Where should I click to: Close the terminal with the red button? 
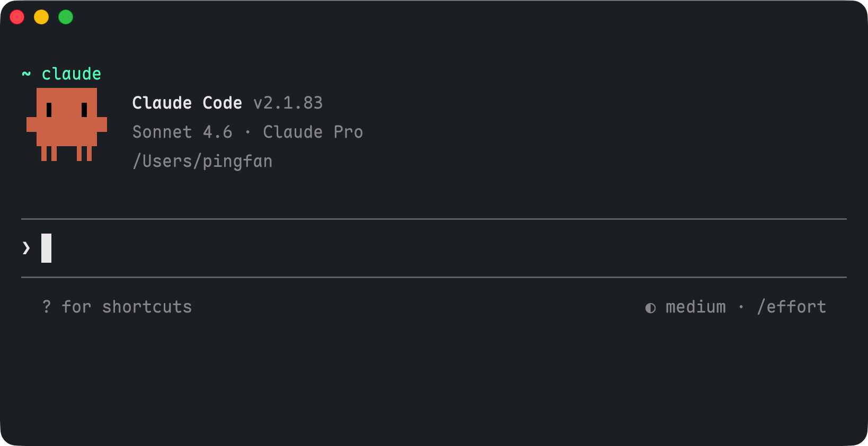point(17,17)
